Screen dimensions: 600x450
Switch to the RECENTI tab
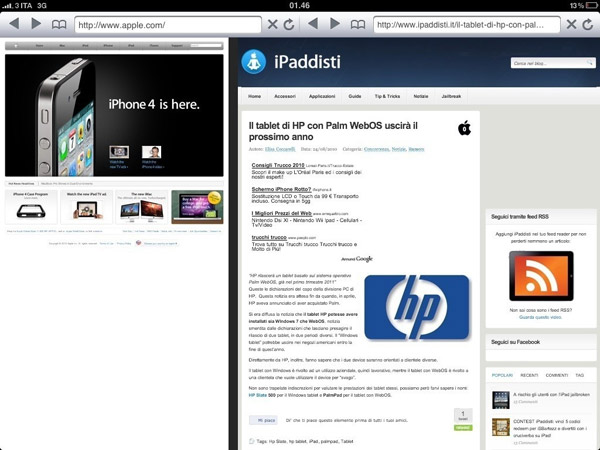point(529,375)
